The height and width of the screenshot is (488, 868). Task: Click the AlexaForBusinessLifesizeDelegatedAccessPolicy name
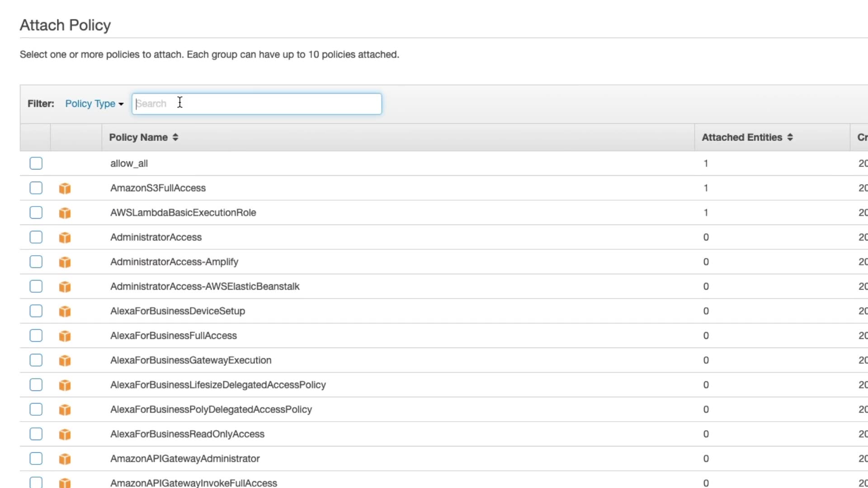(x=218, y=385)
